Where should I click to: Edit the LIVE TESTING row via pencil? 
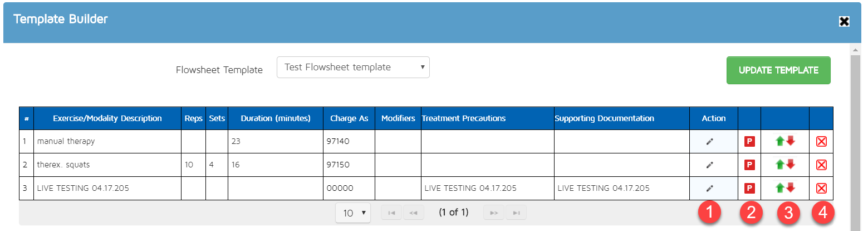(x=709, y=189)
